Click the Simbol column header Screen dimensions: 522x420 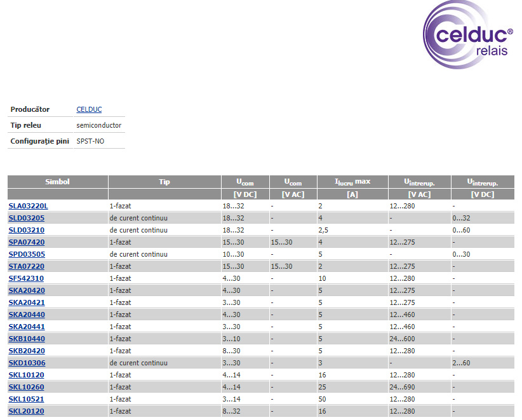click(58, 182)
